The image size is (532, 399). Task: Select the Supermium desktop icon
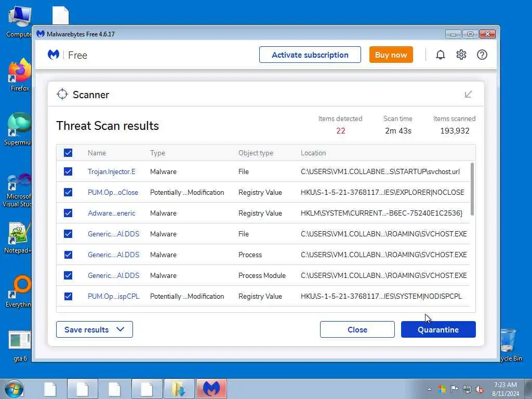click(18, 129)
